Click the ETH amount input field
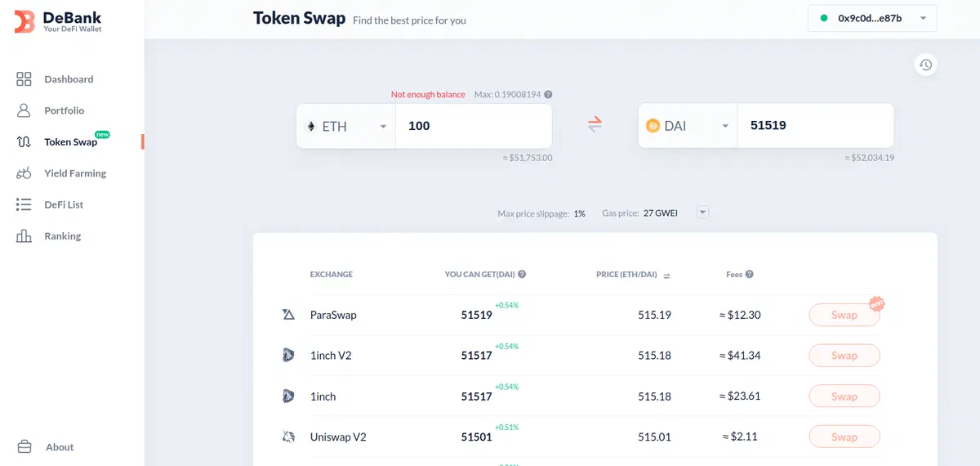 (x=474, y=126)
